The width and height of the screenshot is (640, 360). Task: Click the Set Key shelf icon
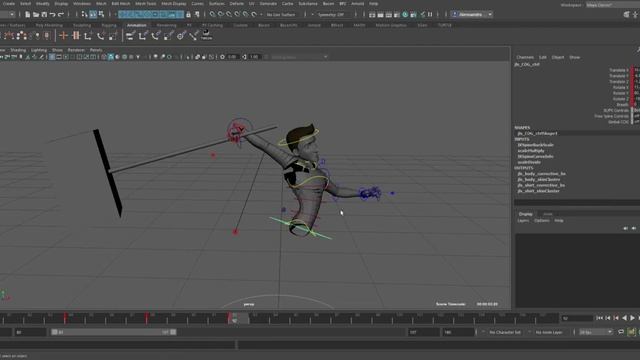(63, 36)
